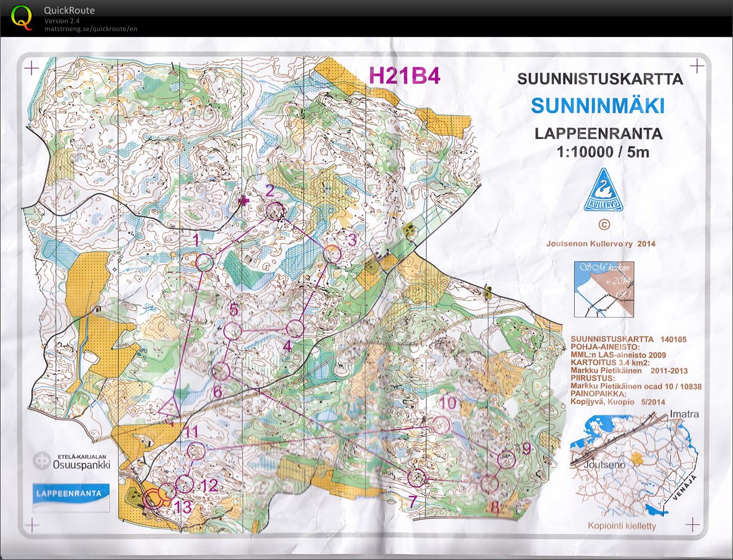The width and height of the screenshot is (733, 560).
Task: Select control circle 10 on the map
Action: point(441,424)
